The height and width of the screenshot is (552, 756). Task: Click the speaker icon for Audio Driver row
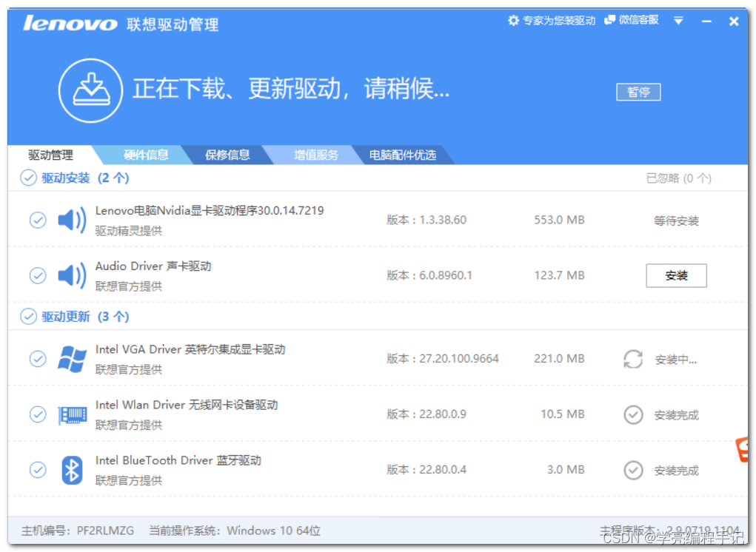(73, 276)
